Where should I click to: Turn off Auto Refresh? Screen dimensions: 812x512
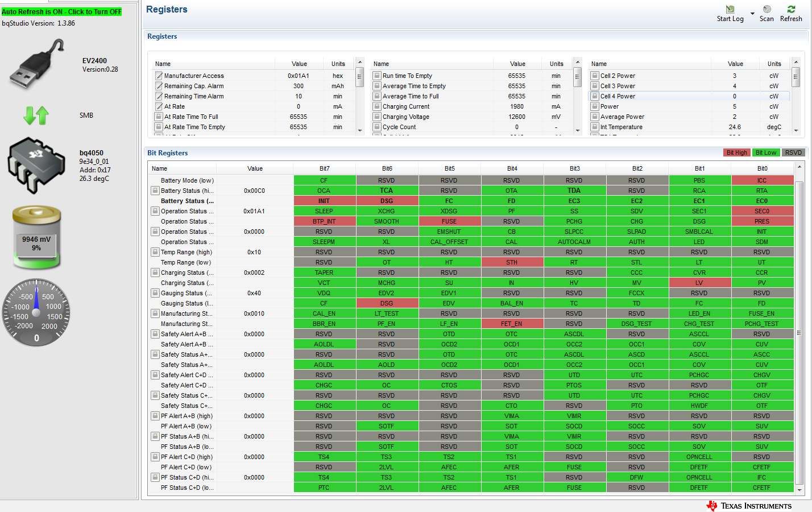coord(61,11)
